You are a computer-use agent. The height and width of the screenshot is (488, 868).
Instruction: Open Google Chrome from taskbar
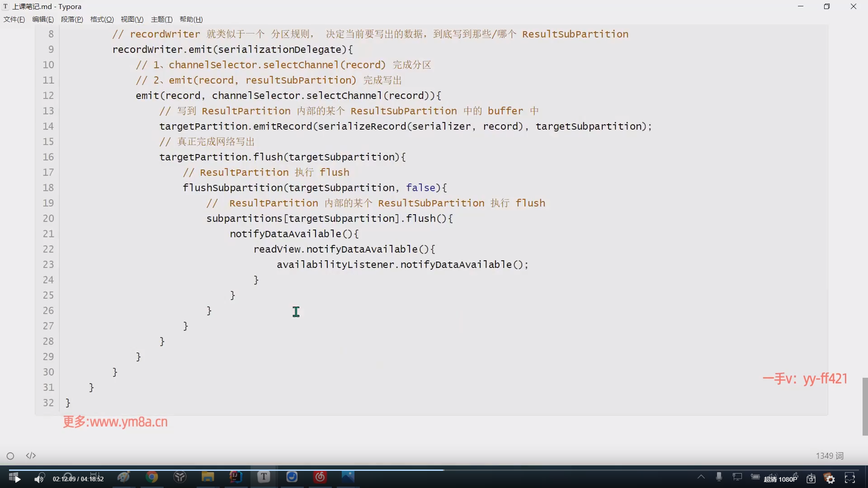tap(152, 477)
